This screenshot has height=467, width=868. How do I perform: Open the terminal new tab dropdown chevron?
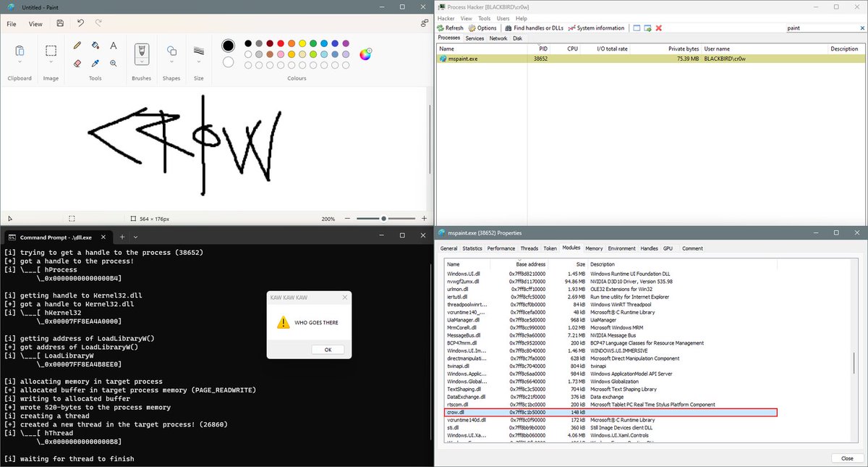coord(136,237)
